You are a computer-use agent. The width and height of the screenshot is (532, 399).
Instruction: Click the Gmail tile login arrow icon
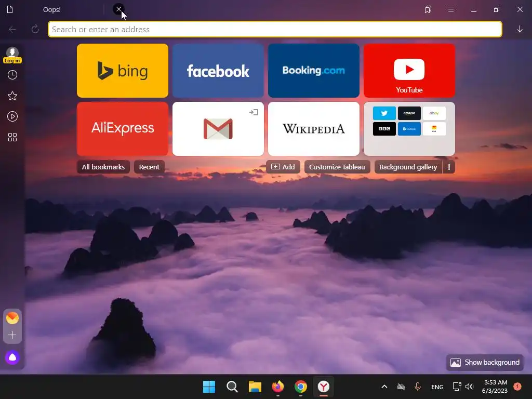[x=254, y=112]
